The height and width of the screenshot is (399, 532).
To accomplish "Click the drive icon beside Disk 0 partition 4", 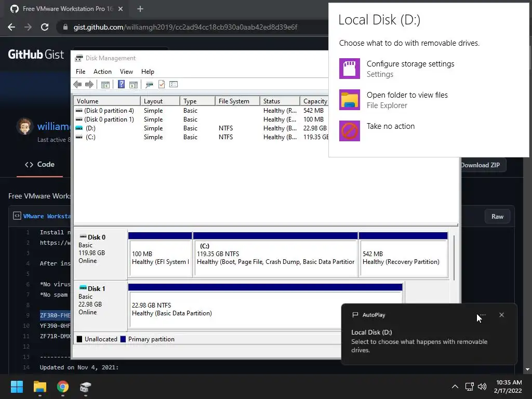I will [x=79, y=111].
